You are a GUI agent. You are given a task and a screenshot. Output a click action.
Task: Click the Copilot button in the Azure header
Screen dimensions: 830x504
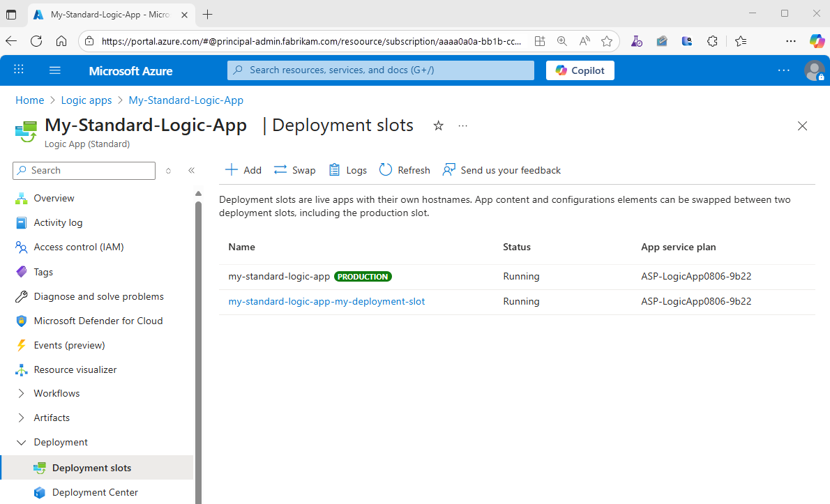coord(580,70)
